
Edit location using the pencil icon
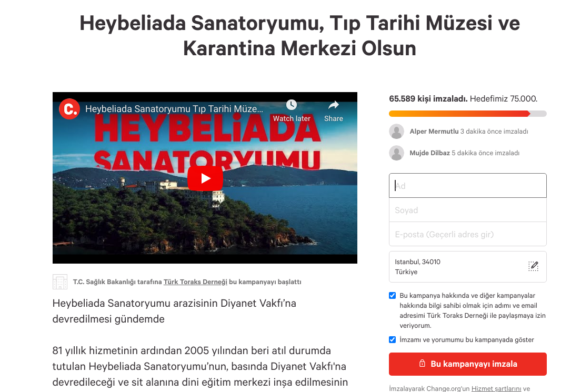[x=533, y=266]
